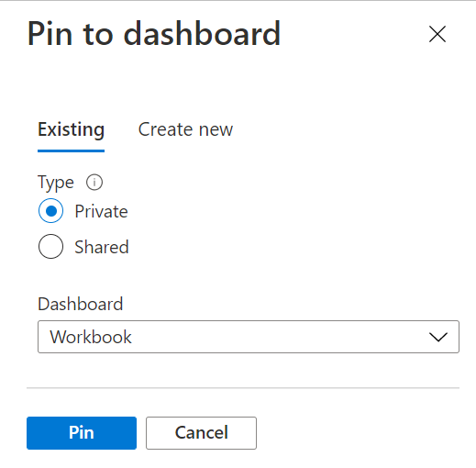Click the Pin to dashboard heading

tap(154, 34)
